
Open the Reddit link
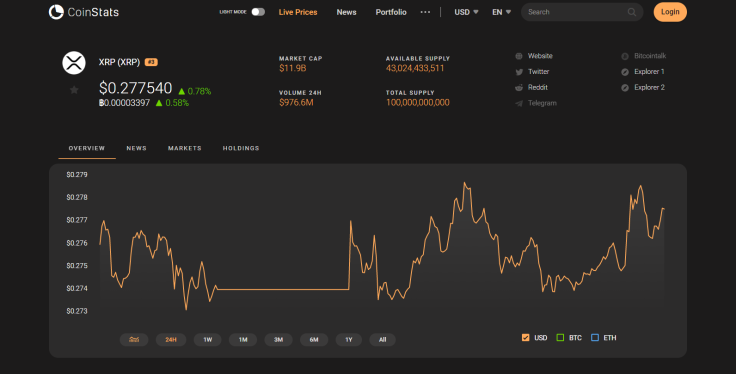pyautogui.click(x=538, y=87)
